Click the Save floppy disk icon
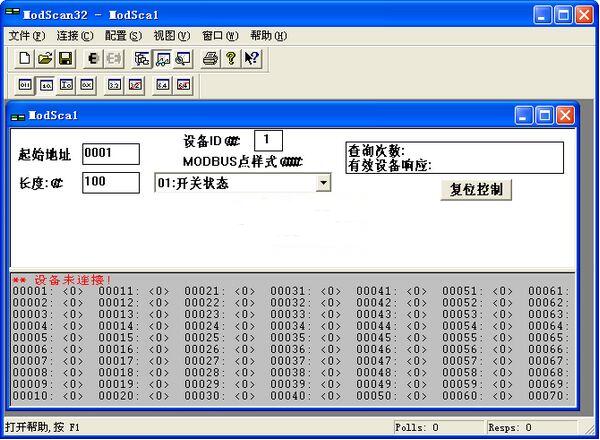Image resolution: width=600 pixels, height=440 pixels. point(63,59)
